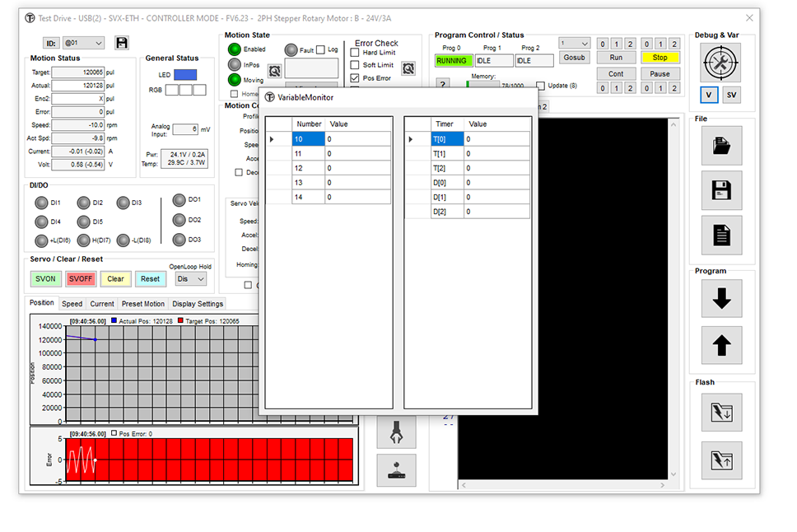Enable the Hard Limit checkbox

tap(355, 53)
